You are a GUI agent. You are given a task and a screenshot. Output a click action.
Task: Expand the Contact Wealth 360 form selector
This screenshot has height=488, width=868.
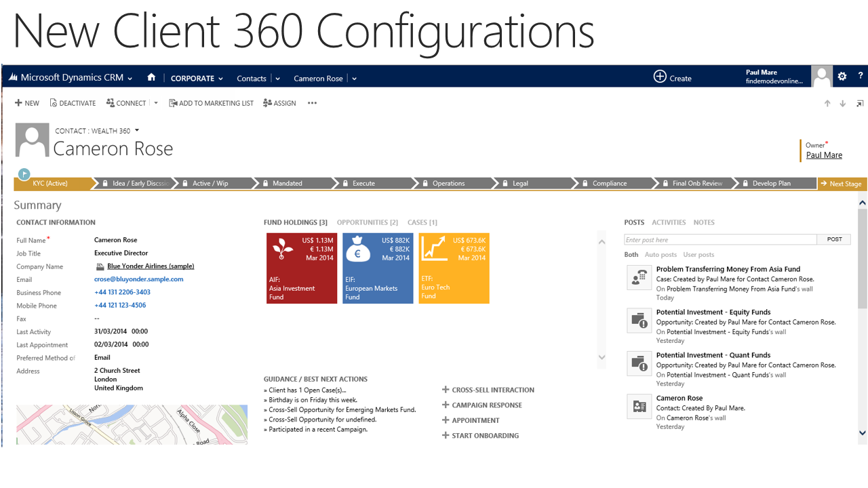(136, 130)
